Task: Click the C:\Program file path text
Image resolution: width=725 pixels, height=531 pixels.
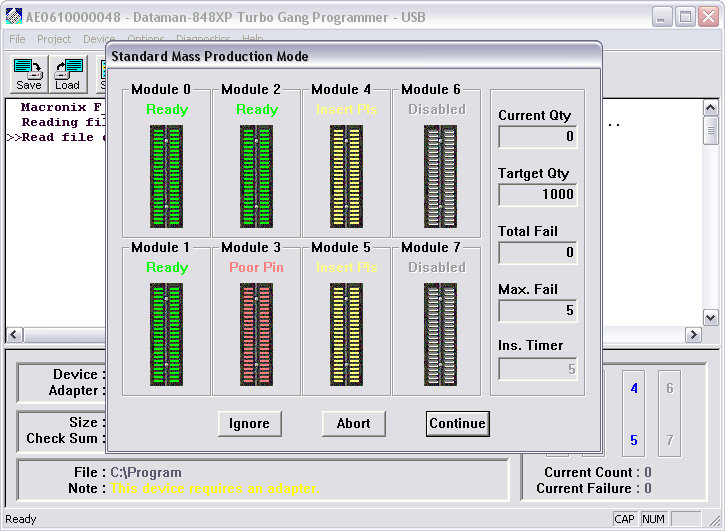Action: coord(146,472)
